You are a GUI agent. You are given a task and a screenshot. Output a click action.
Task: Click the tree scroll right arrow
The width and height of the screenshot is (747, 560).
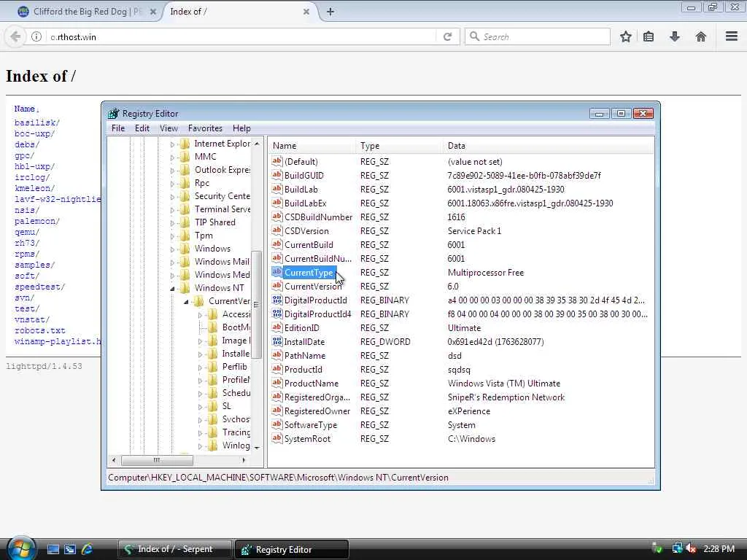tap(244, 460)
